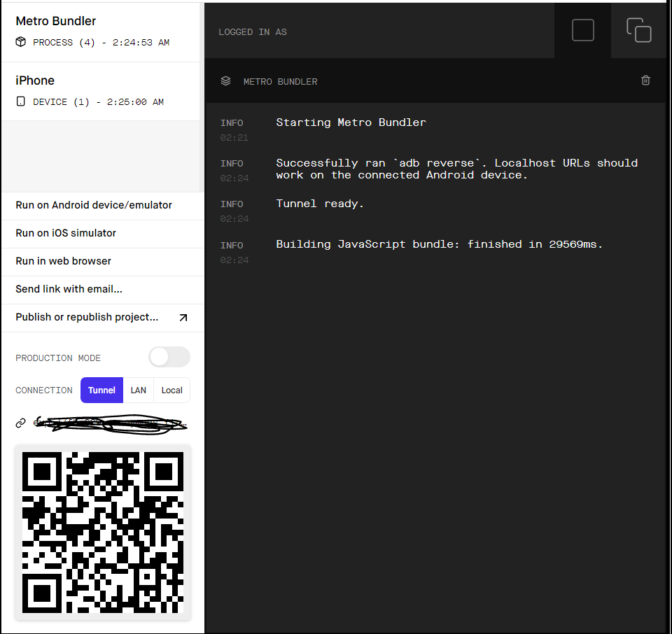Click the device icon next to DEVICE (1)
Viewport: 672px width, 634px height.
20,101
